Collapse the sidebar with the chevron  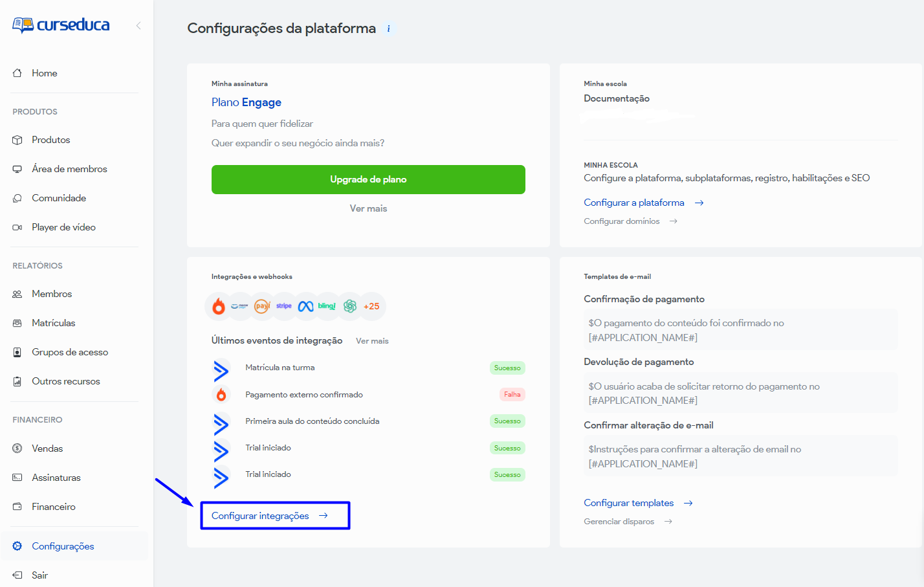(138, 26)
